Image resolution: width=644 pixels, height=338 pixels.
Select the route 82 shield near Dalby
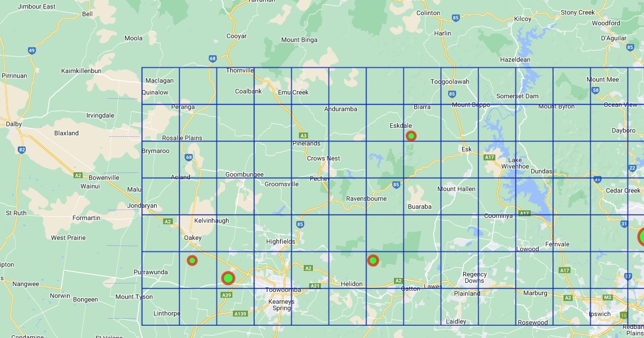coord(21,150)
